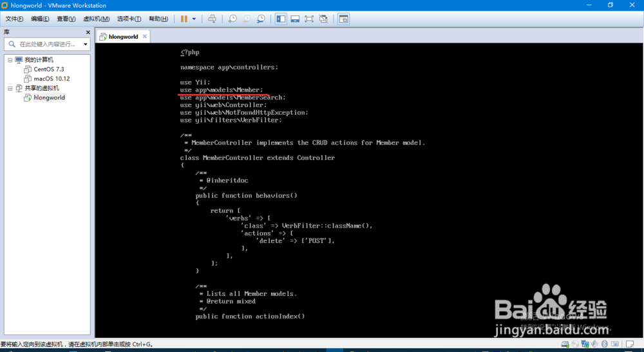Pause the virtual machine with the orange button
This screenshot has width=644, height=352.
(x=184, y=19)
